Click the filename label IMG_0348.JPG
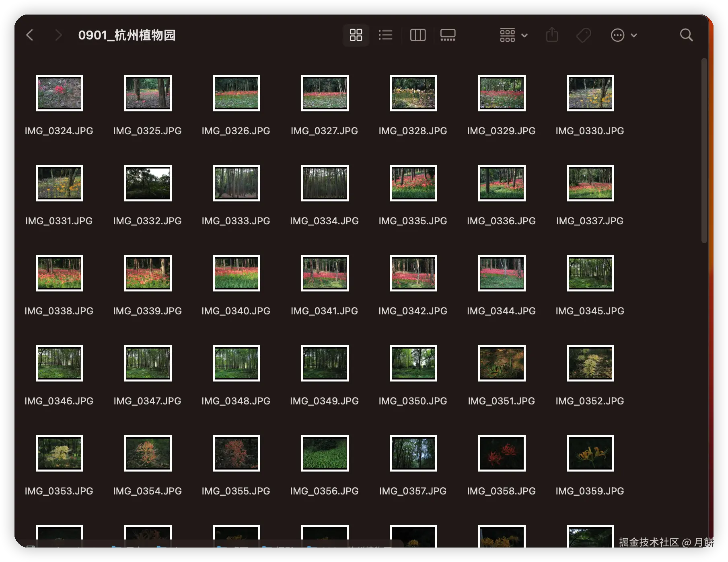Screen dimensions: 728x562 click(236, 401)
